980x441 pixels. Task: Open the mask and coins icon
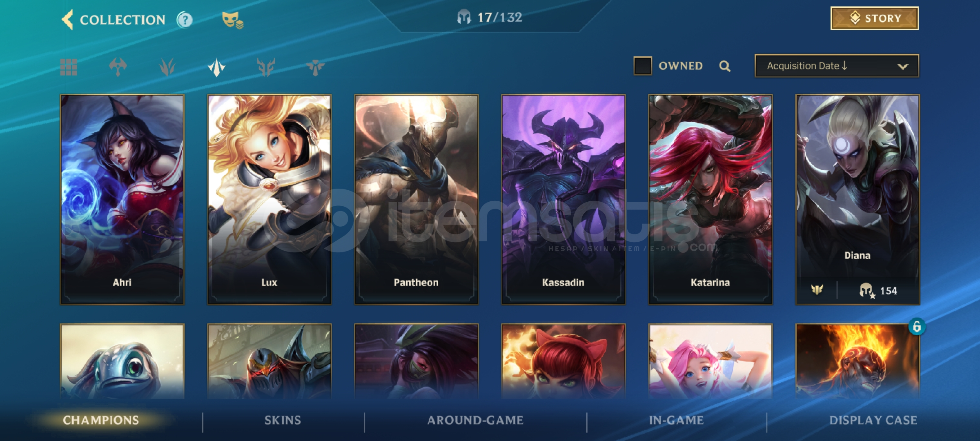coord(232,20)
